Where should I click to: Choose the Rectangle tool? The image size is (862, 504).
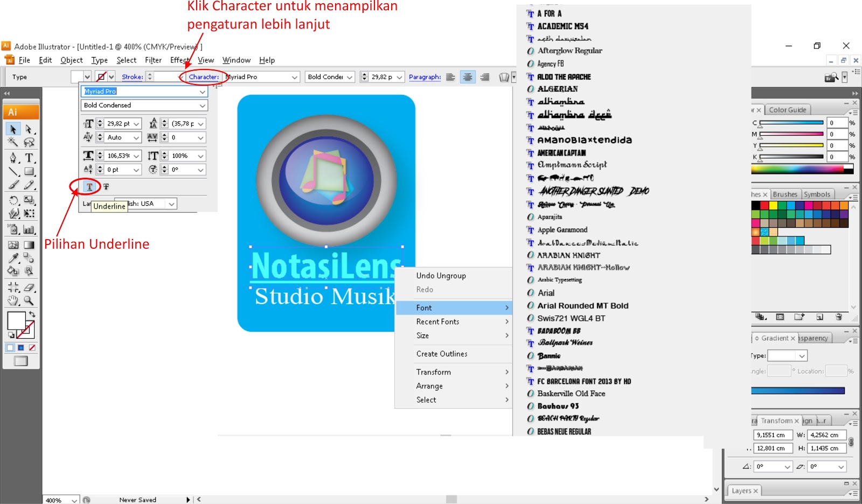(x=29, y=172)
